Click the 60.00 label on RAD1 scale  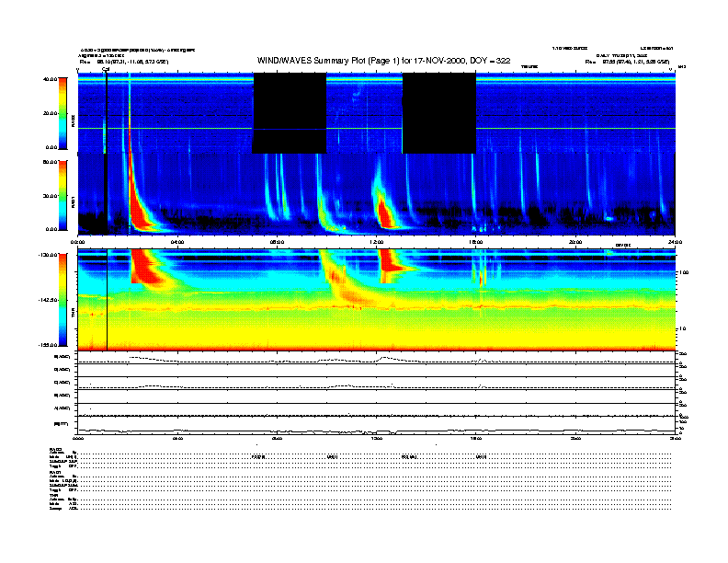[50, 162]
